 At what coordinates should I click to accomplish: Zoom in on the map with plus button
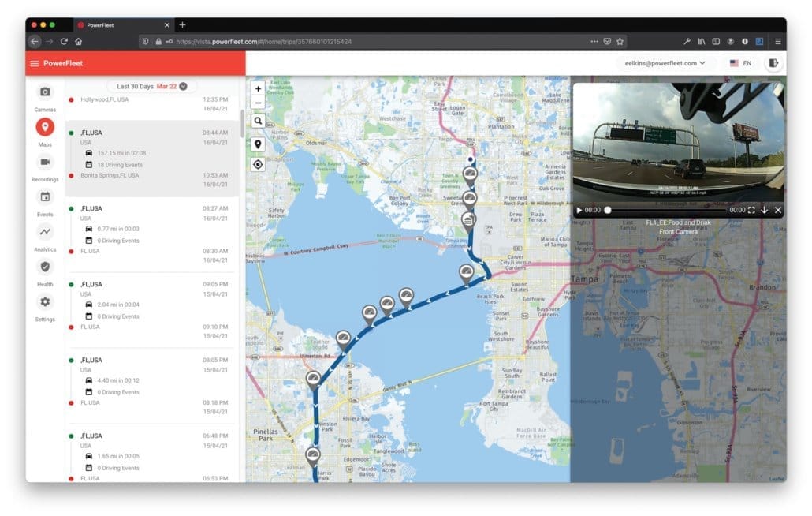click(259, 88)
